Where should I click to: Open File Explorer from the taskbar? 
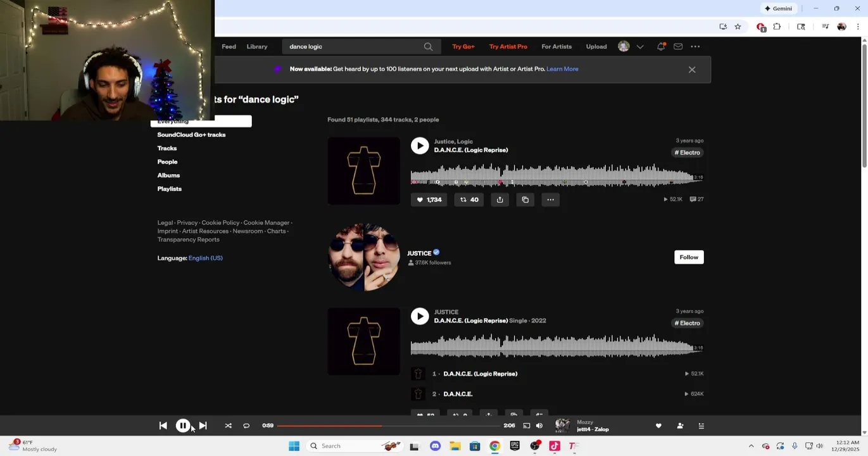455,446
